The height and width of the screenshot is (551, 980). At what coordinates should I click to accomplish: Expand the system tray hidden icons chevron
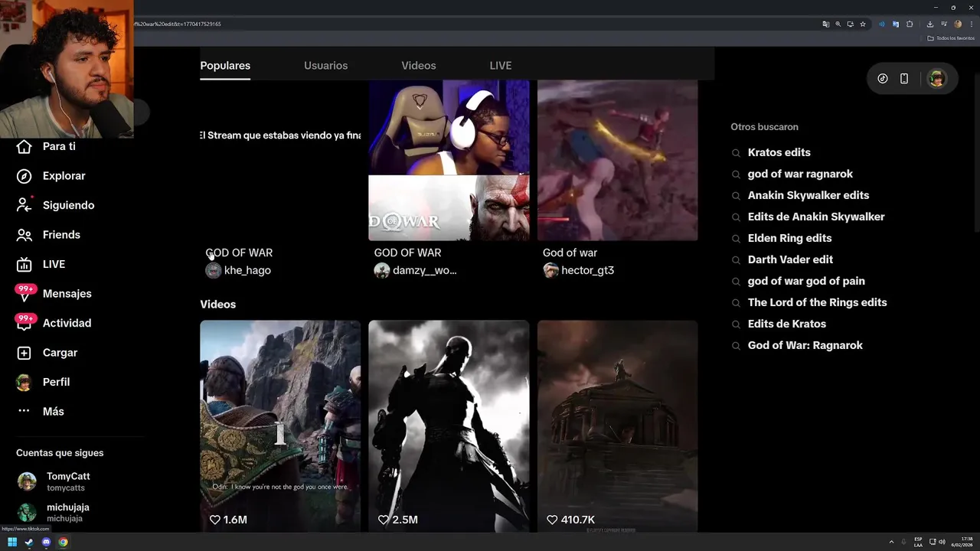[891, 542]
